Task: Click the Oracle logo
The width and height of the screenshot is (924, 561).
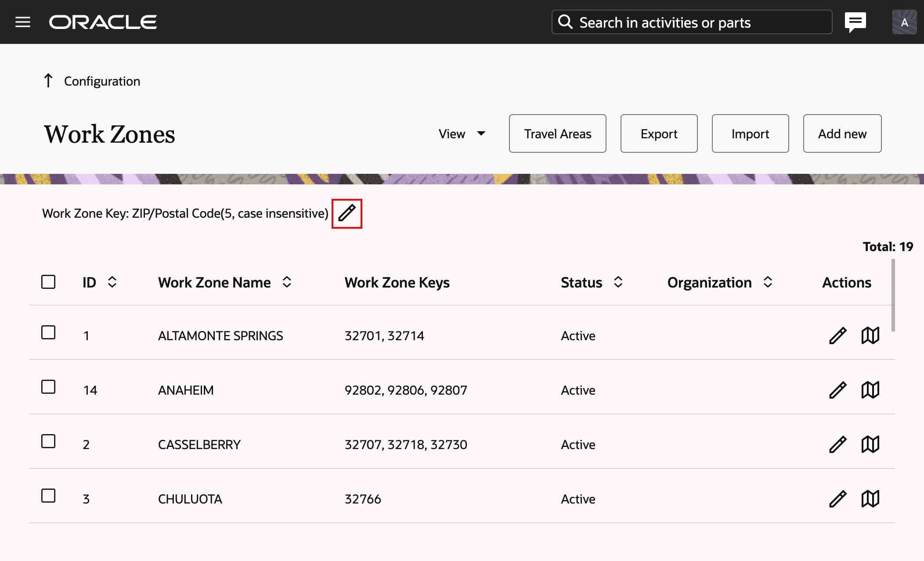Action: point(103,22)
